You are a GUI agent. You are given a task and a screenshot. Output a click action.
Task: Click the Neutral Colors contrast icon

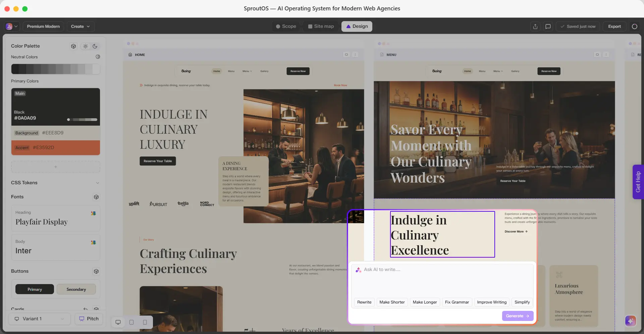[x=98, y=57]
